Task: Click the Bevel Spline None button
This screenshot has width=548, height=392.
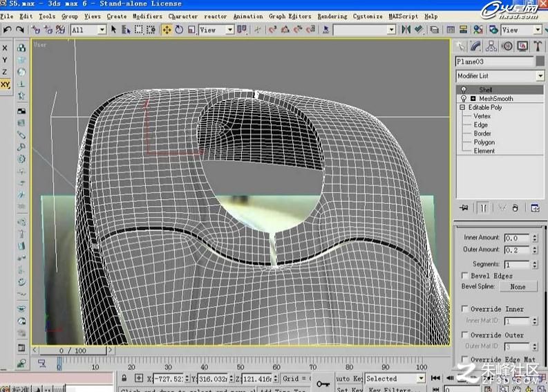Action: [x=518, y=286]
